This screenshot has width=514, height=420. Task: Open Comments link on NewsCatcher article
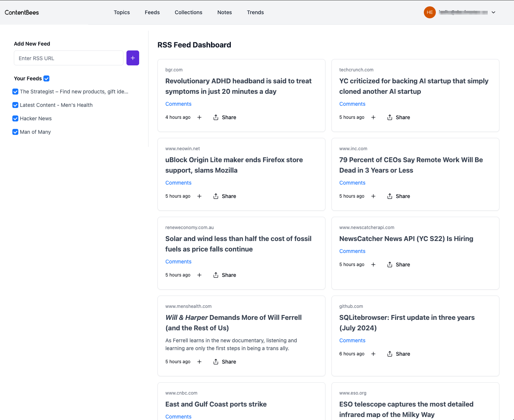click(352, 251)
